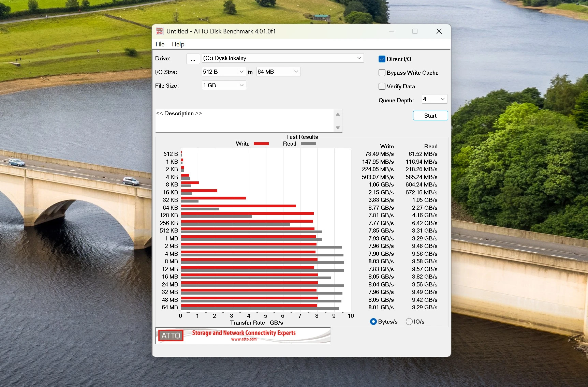Open the 64 MB maximum I/O size dropdown

point(296,72)
